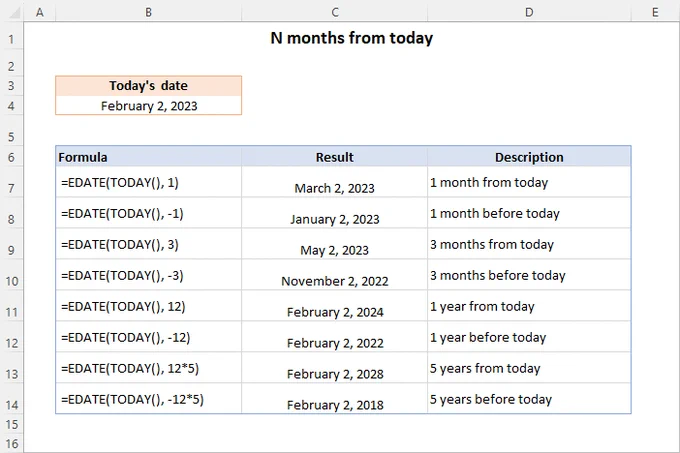Select description '5 years before today'
This screenshot has width=680, height=453.
[529, 399]
